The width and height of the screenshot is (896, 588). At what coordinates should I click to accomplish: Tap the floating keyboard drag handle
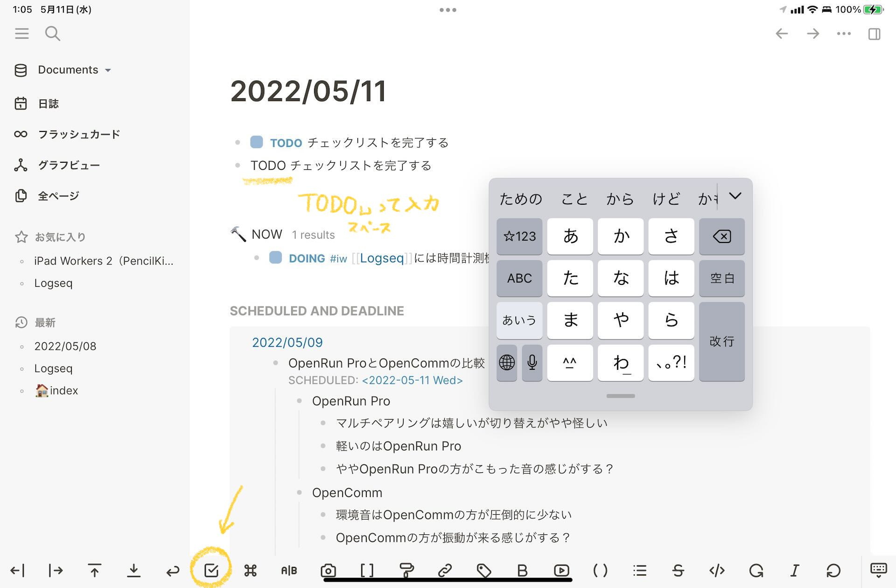pyautogui.click(x=620, y=396)
